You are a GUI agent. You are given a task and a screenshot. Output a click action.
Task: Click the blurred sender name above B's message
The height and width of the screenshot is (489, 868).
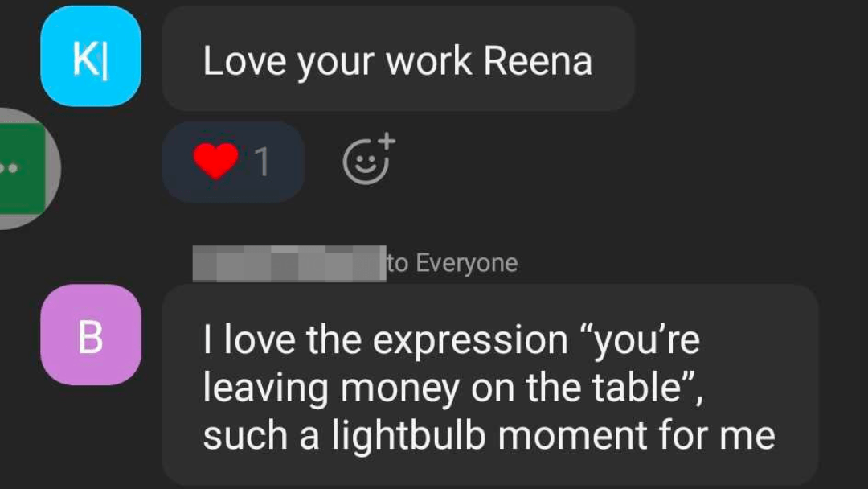[289, 263]
